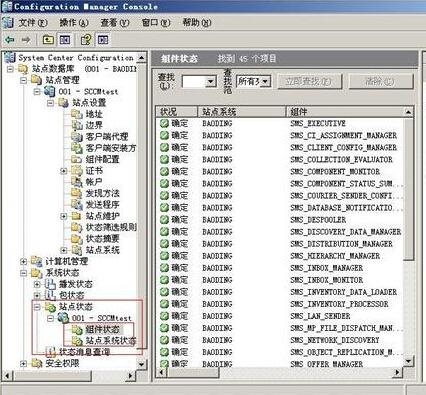Click the 组件 column header
The image size is (426, 395).
click(345, 112)
